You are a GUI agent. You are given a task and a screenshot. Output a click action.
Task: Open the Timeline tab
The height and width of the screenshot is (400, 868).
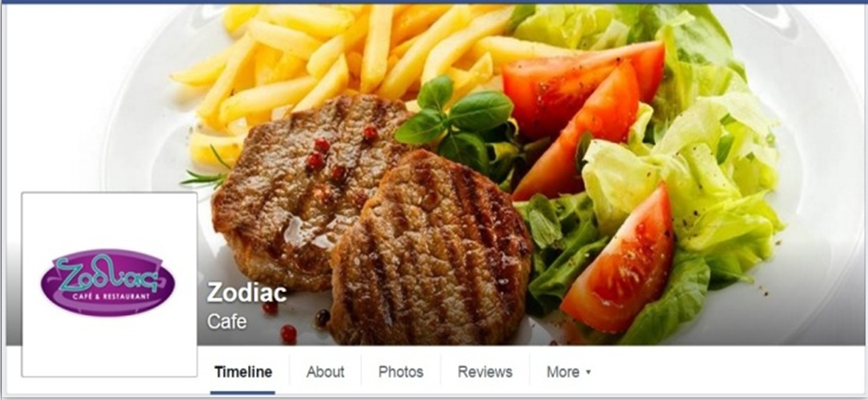click(x=243, y=372)
